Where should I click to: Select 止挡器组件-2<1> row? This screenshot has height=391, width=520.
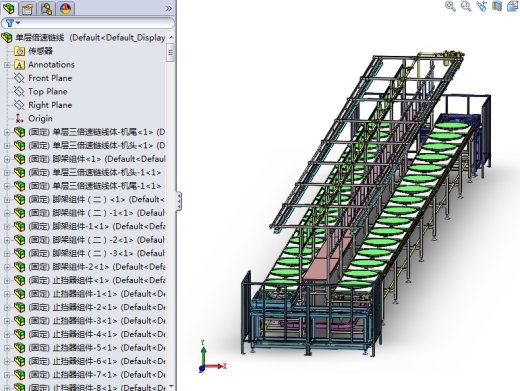tap(97, 307)
